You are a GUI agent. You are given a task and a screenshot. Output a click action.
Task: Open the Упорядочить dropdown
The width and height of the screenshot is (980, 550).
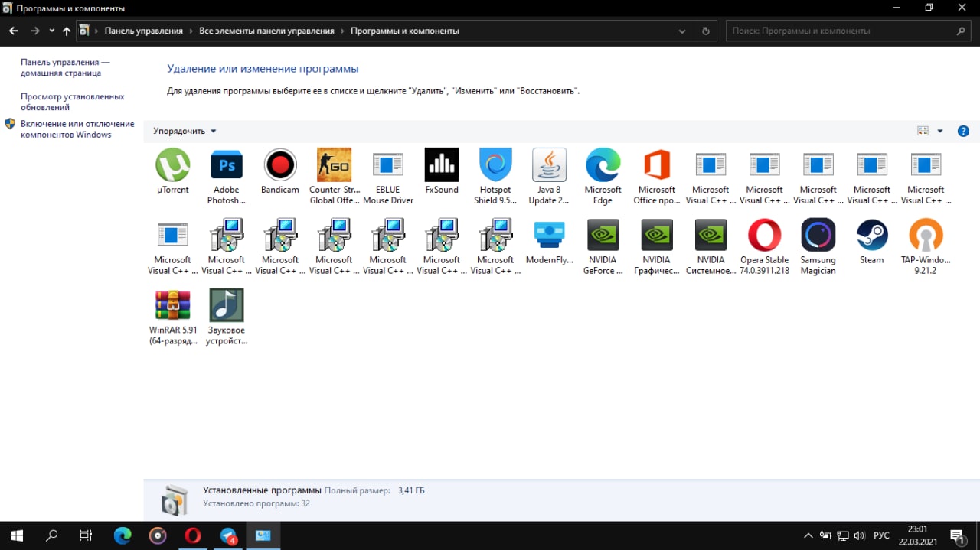(x=185, y=131)
